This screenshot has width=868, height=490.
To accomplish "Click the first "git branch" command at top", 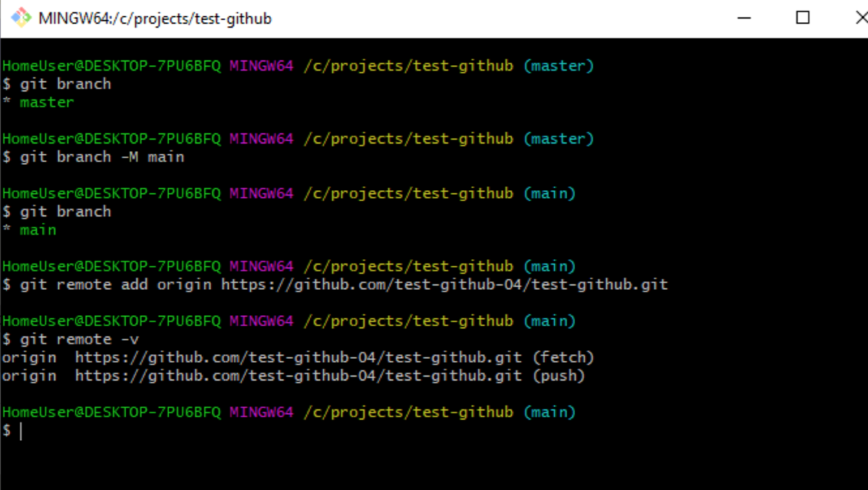I will pos(65,84).
